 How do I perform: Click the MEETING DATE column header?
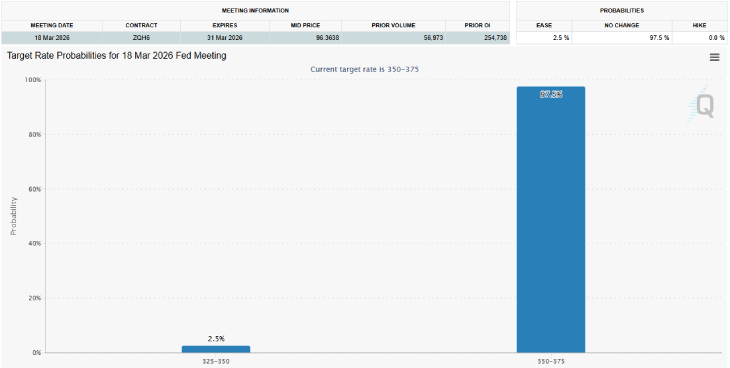tap(52, 26)
